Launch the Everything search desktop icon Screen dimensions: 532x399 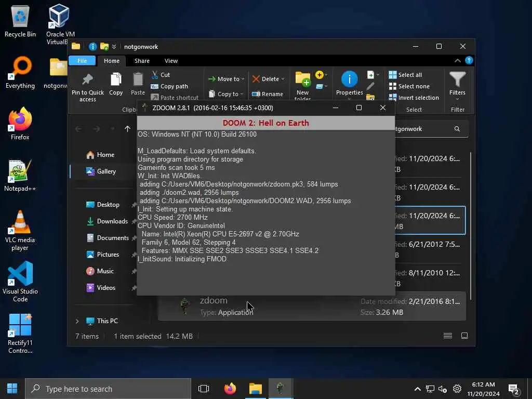(20, 73)
